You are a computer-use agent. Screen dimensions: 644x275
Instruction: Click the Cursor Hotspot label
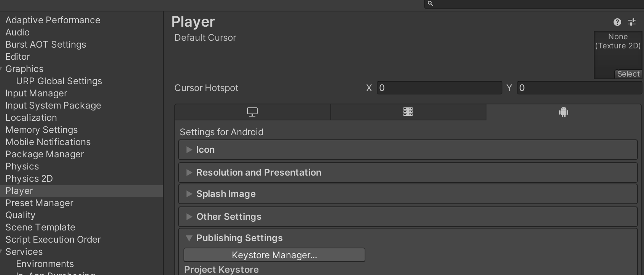pos(206,88)
